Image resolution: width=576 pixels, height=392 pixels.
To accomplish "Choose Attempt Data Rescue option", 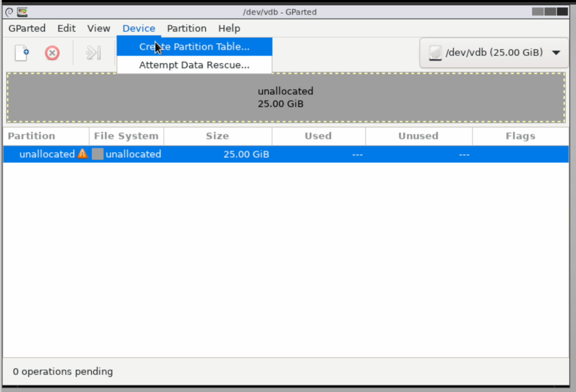I will tap(194, 65).
